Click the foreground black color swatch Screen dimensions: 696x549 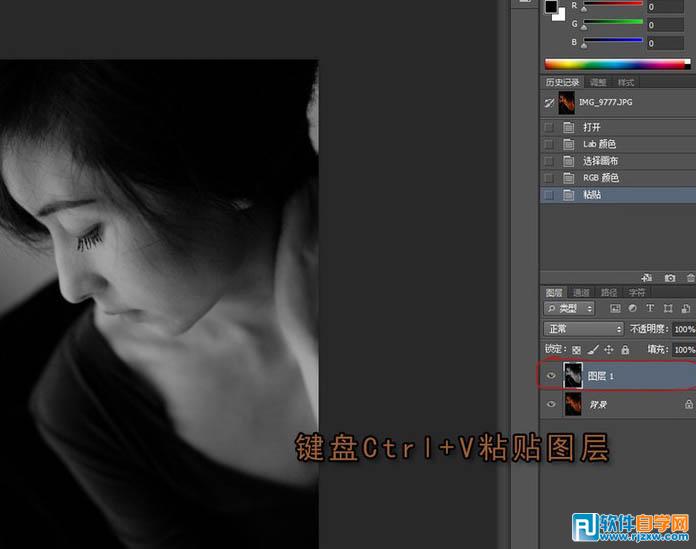point(551,6)
